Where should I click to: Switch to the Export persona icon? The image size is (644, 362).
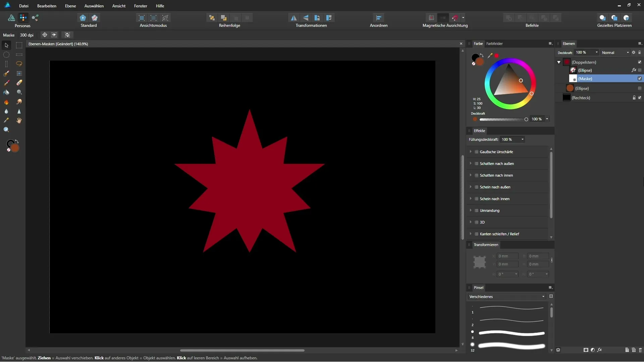35,18
